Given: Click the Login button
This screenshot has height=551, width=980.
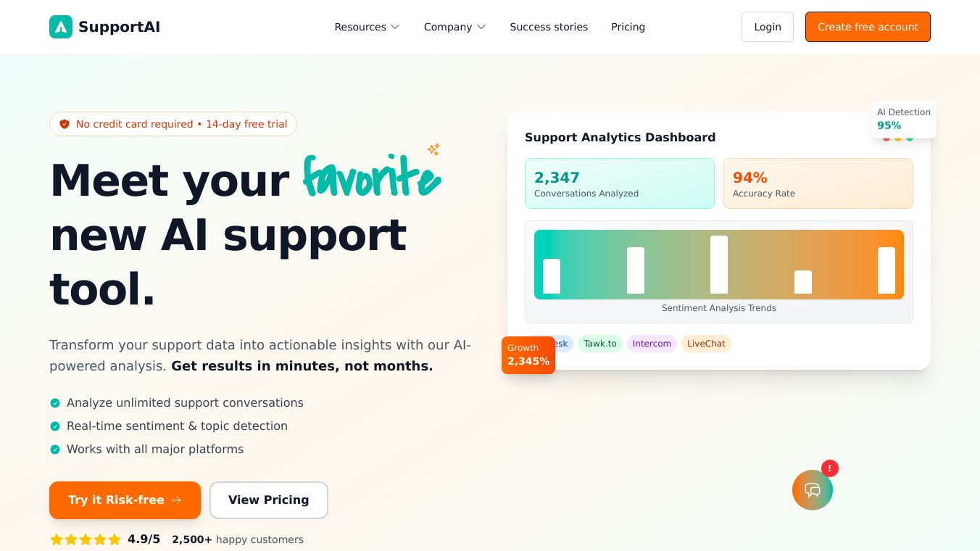Looking at the screenshot, I should tap(767, 27).
